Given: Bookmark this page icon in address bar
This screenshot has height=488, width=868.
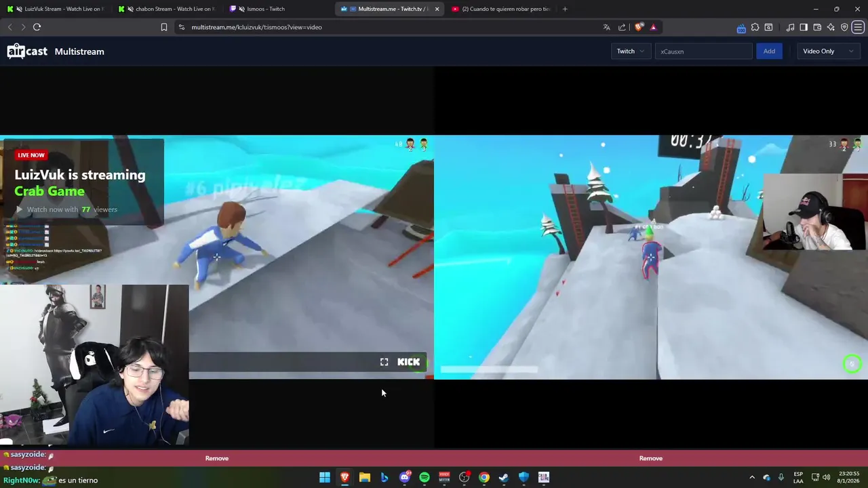Looking at the screenshot, I should pyautogui.click(x=163, y=27).
